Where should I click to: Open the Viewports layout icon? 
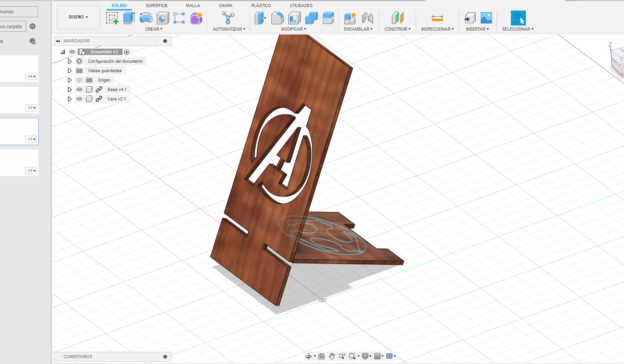pos(390,356)
